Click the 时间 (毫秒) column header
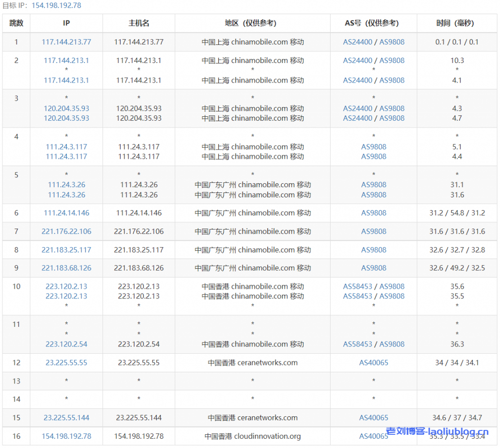 (457, 23)
